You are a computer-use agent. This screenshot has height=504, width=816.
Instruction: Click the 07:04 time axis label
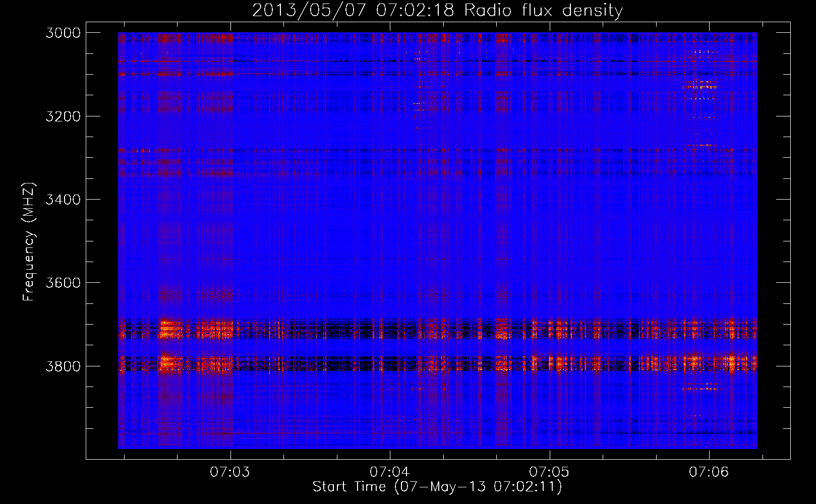coord(389,472)
